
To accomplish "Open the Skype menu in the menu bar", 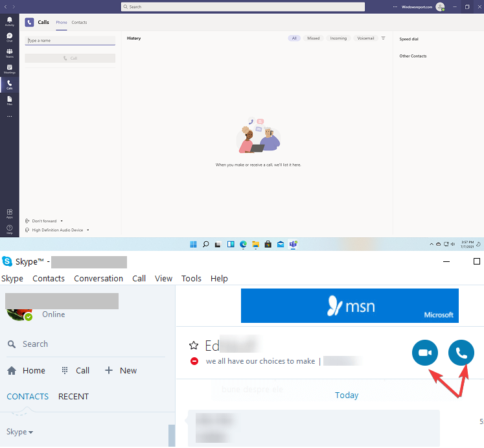I will [x=12, y=279].
